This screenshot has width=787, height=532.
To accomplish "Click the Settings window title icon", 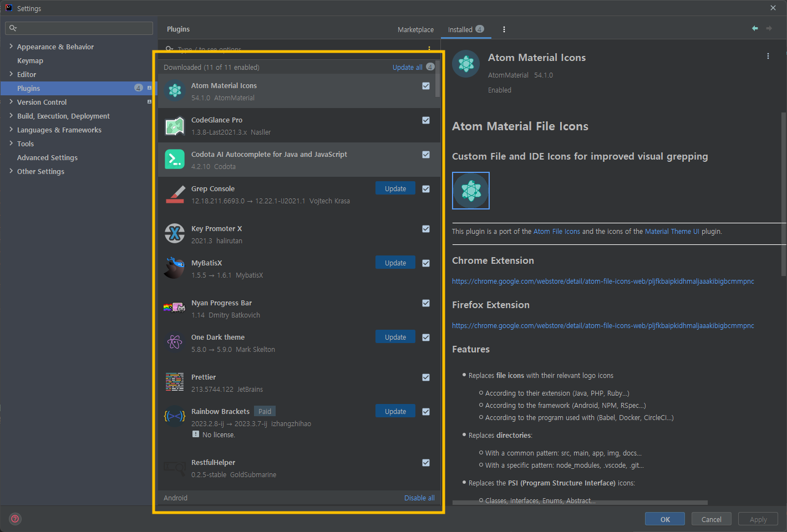I will (x=9, y=8).
